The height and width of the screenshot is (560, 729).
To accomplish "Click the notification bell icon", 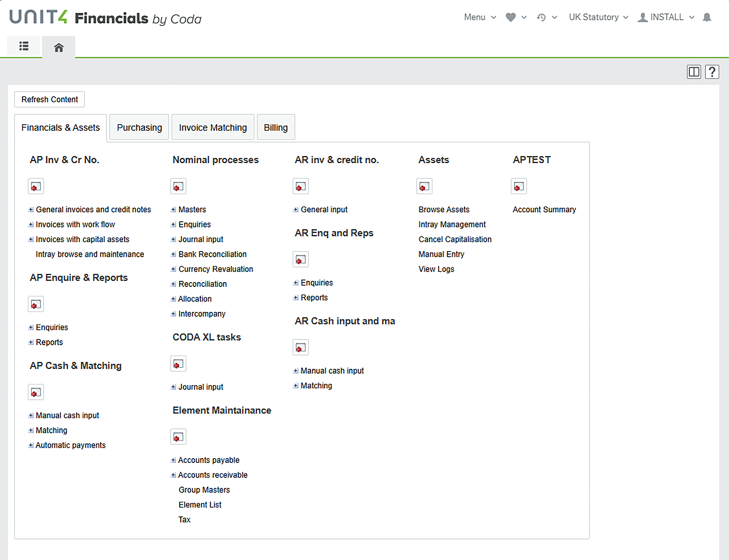I will click(x=707, y=17).
